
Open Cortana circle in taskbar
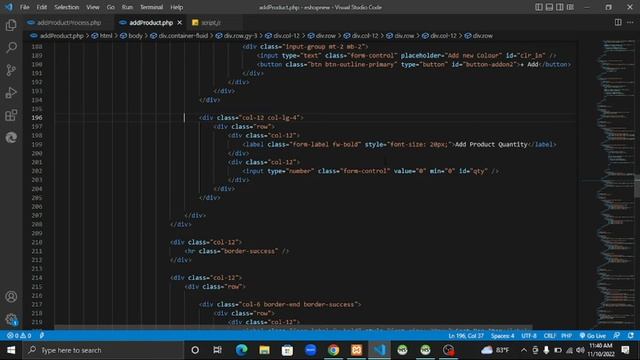click(x=195, y=350)
